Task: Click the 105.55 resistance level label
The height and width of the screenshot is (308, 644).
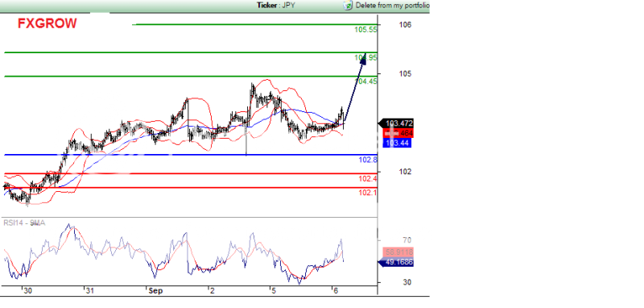Action: coord(365,30)
